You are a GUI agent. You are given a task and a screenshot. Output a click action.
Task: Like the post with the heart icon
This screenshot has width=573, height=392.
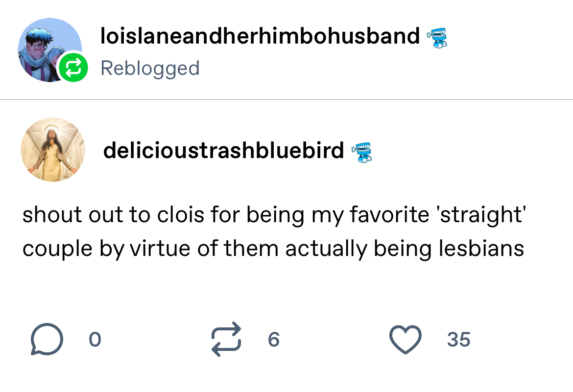click(x=405, y=339)
